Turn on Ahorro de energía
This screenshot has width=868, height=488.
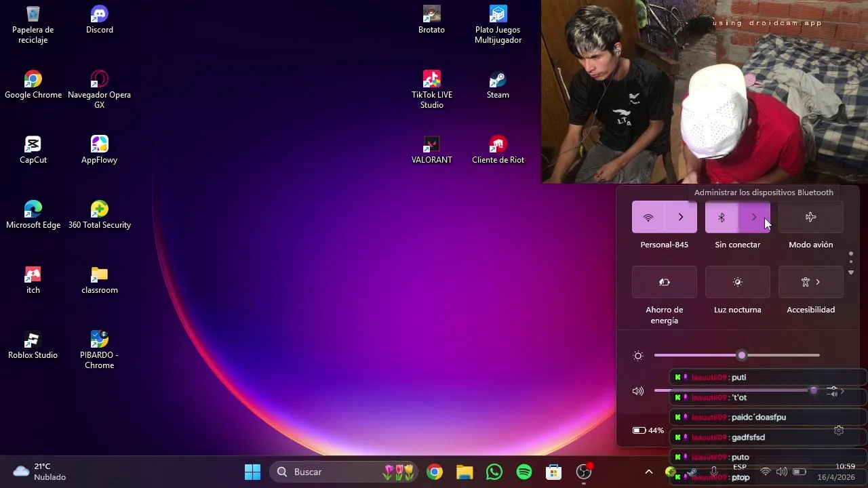pyautogui.click(x=665, y=282)
